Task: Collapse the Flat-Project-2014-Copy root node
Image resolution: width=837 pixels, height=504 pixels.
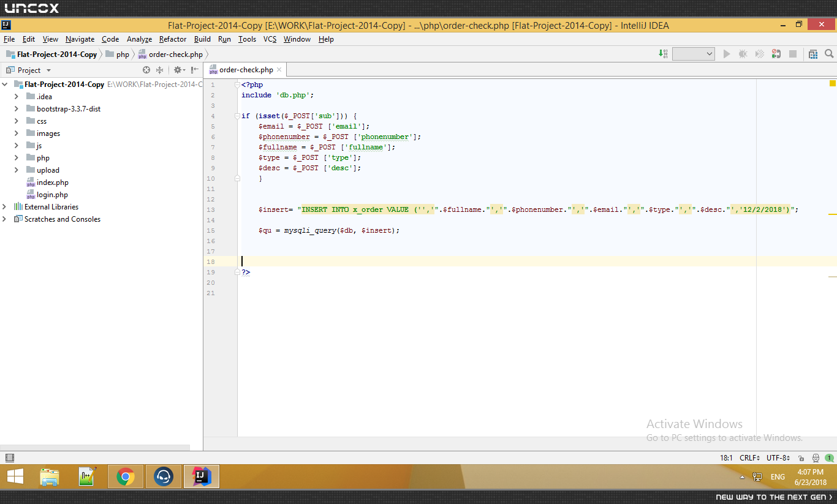Action: coord(5,85)
